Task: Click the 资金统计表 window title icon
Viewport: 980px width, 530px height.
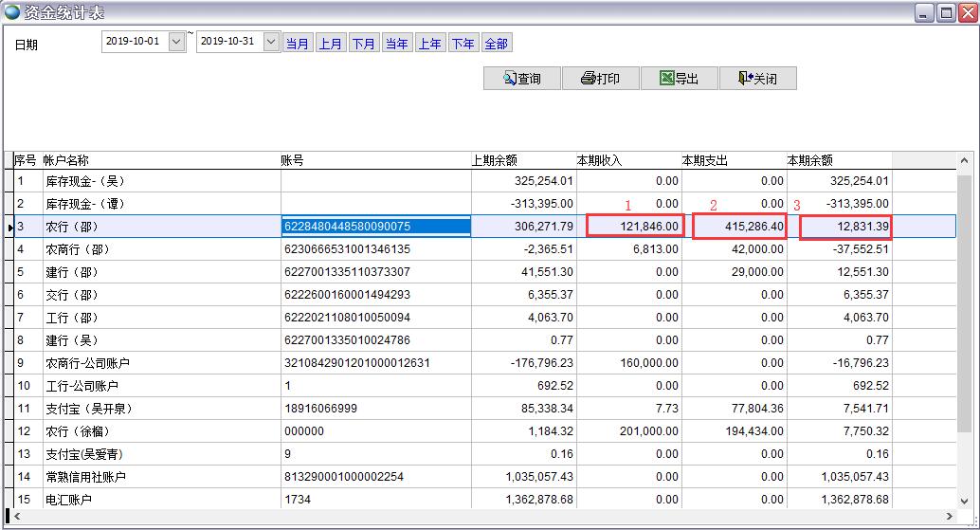Action: tap(12, 12)
